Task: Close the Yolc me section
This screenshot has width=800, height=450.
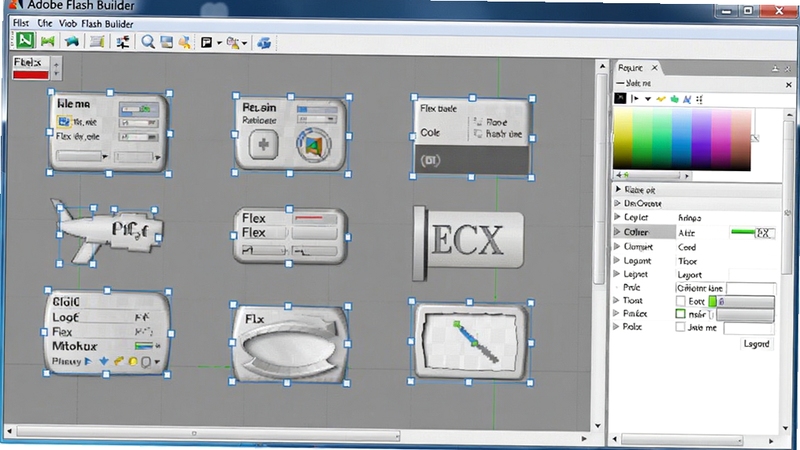Action: (x=789, y=84)
